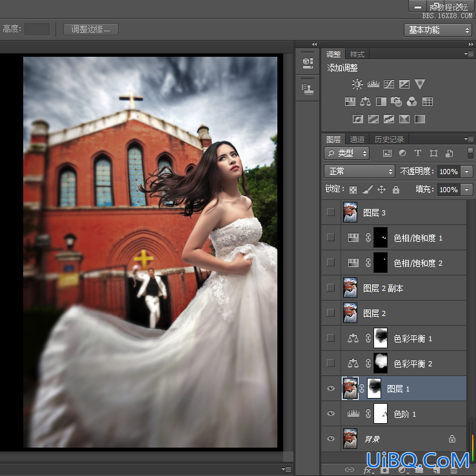This screenshot has height=476, width=476.
Task: Filter layers by type layers
Action: point(418,154)
